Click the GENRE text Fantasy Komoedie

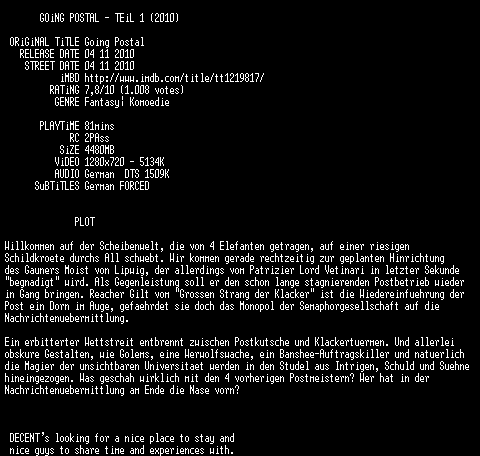pos(127,102)
